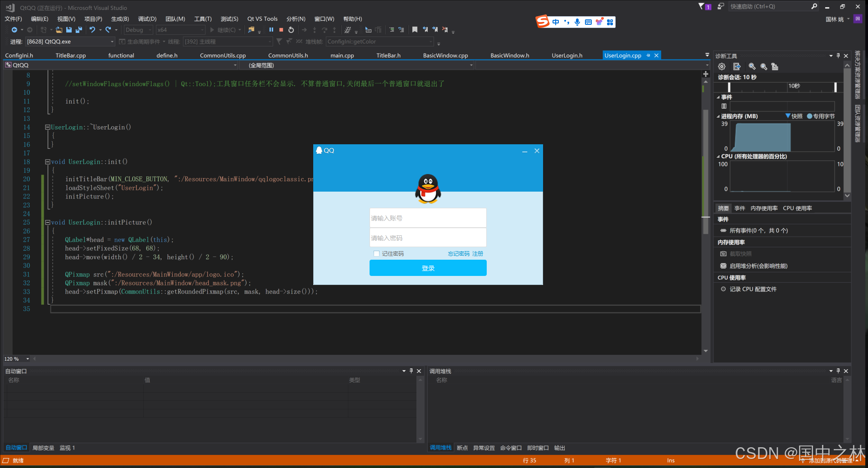Click the find in files toolbar icon
This screenshot has height=468, width=868.
coord(251,30)
